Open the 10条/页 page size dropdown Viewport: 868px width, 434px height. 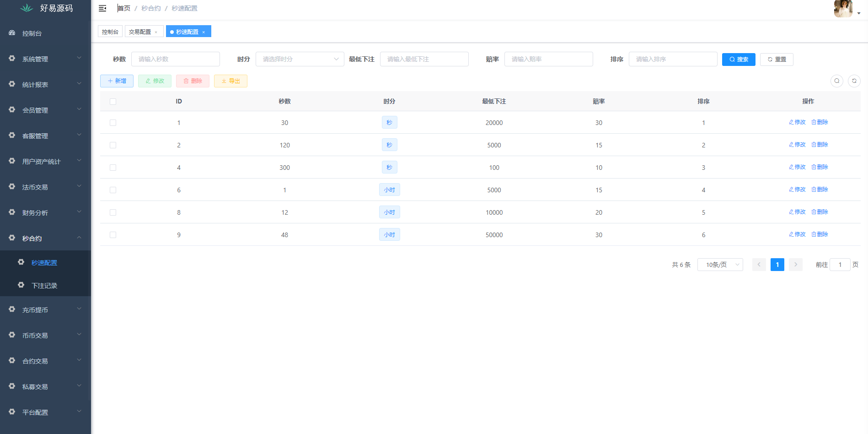pyautogui.click(x=720, y=265)
